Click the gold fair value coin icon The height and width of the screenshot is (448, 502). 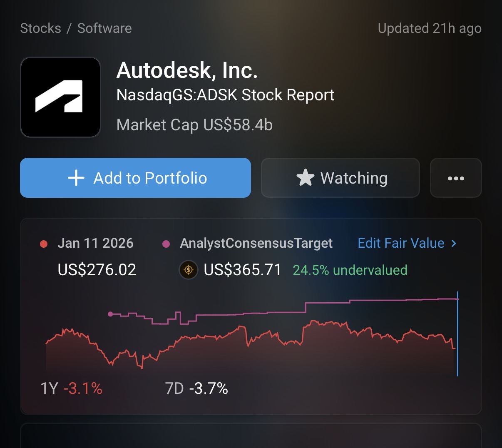coord(188,270)
